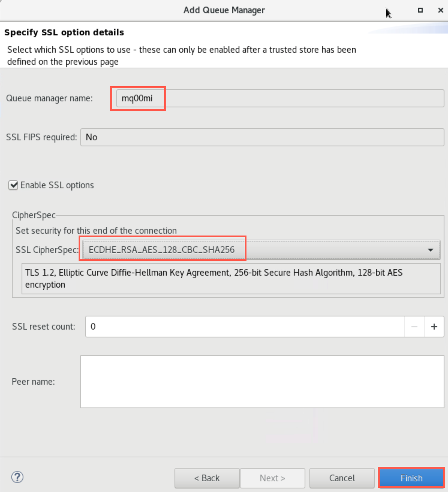The height and width of the screenshot is (492, 448).
Task: Click the TLS 1.2 cipher description box
Action: [231, 279]
